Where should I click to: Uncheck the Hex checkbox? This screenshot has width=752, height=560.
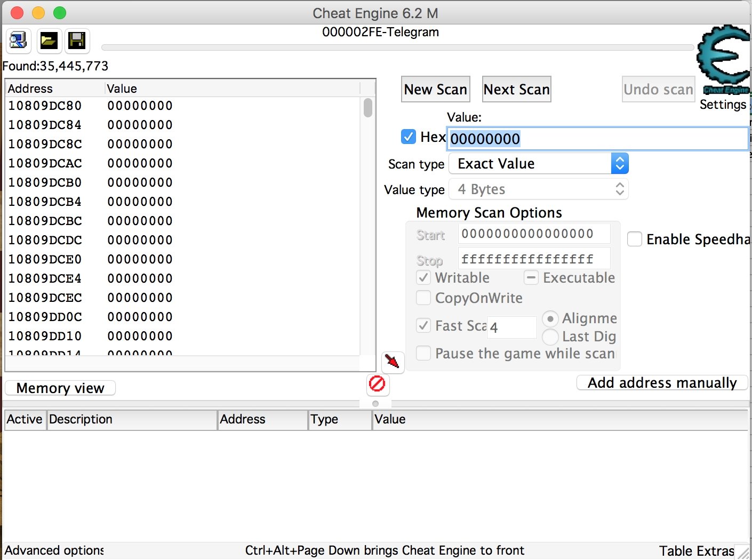pyautogui.click(x=408, y=137)
